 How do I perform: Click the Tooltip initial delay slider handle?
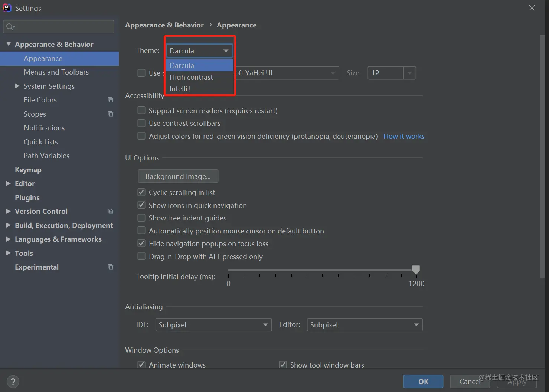pos(416,270)
